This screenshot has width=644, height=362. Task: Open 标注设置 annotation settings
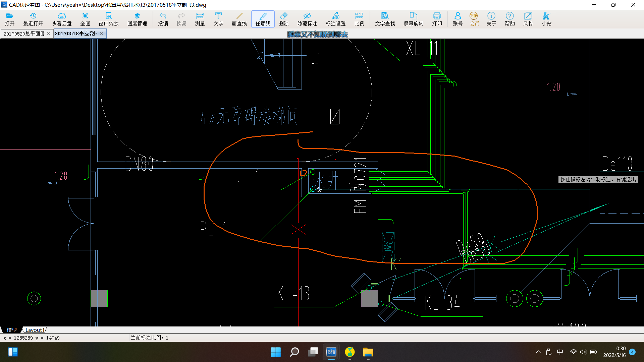pyautogui.click(x=336, y=19)
